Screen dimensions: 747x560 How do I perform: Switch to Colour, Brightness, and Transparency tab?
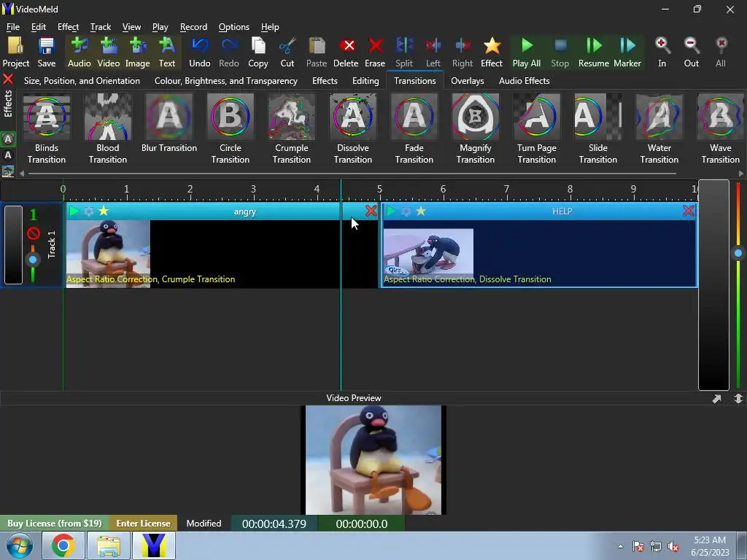tap(226, 81)
